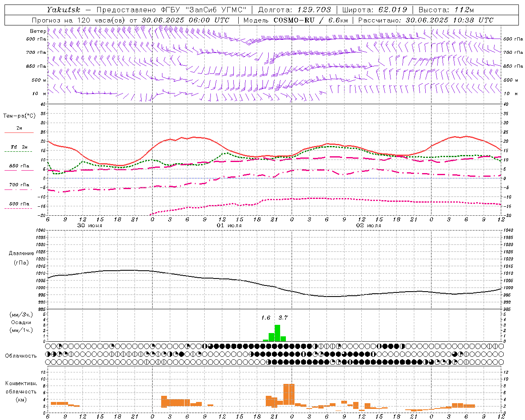The width and height of the screenshot is (525, 420).
Task: Click the 'Широта: 62.019' header value
Action: (374, 9)
